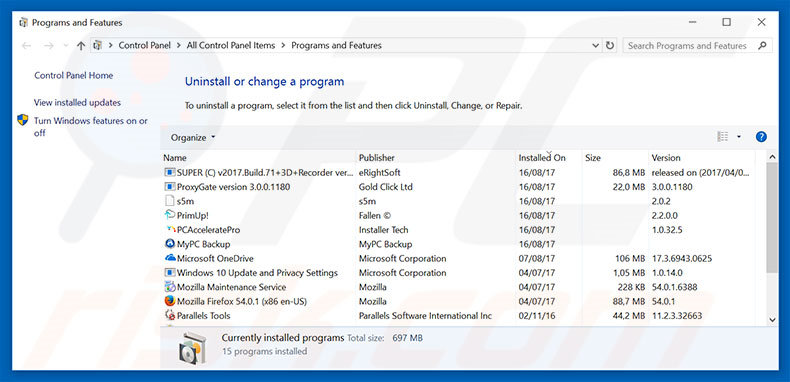Expand the view options dropdown arrow

coord(739,137)
